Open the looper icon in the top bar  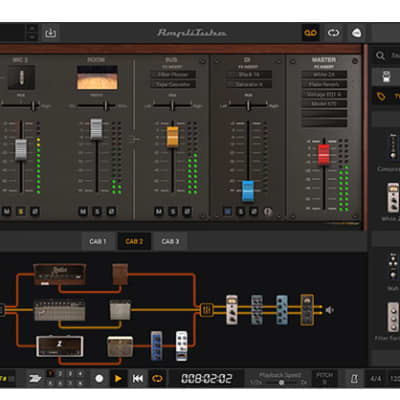[x=333, y=33]
